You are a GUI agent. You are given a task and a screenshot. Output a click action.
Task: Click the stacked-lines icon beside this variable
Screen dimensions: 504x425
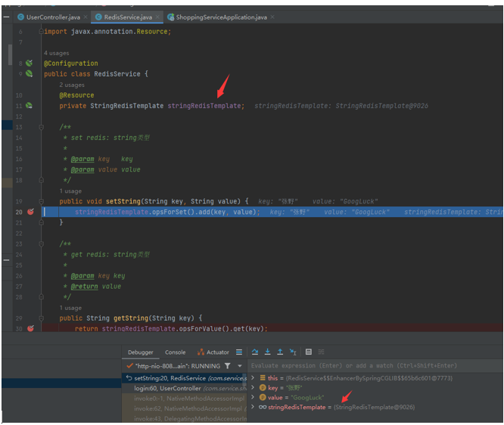coord(263,378)
